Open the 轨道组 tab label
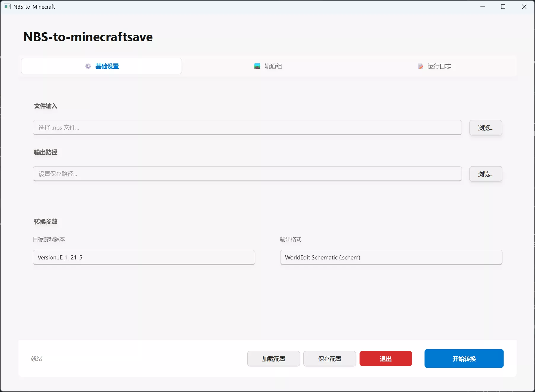Screen dimensions: 535x392 coord(273,66)
